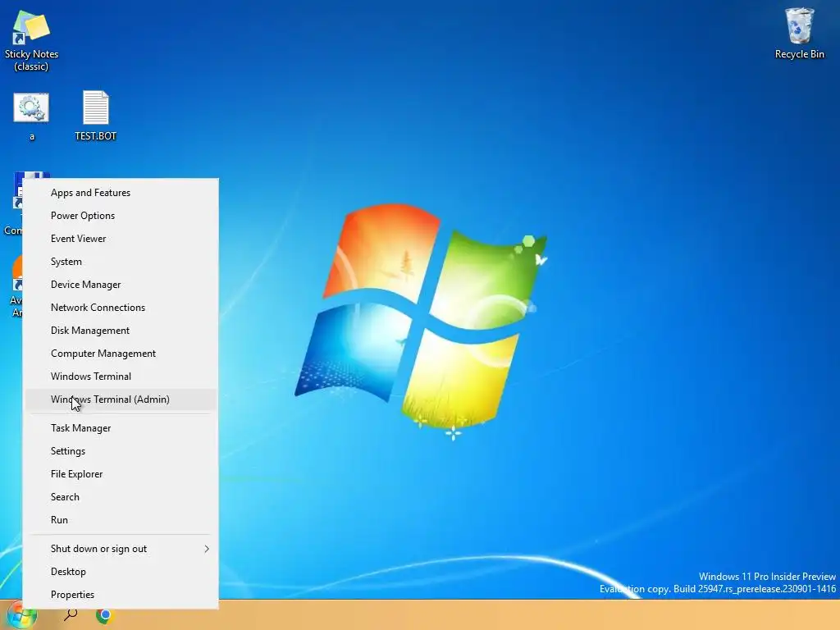This screenshot has height=630, width=840.
Task: Choose Power Options in the context menu
Action: pos(121,216)
